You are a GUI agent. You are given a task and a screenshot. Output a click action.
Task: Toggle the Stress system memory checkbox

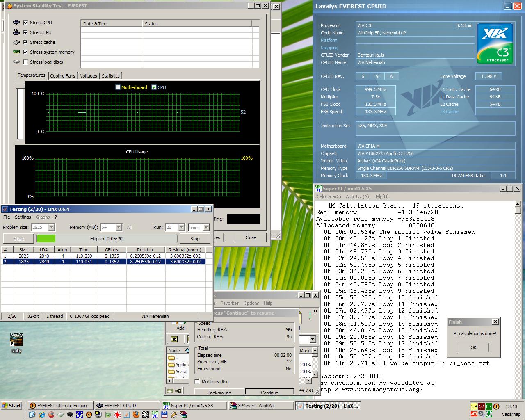click(26, 52)
